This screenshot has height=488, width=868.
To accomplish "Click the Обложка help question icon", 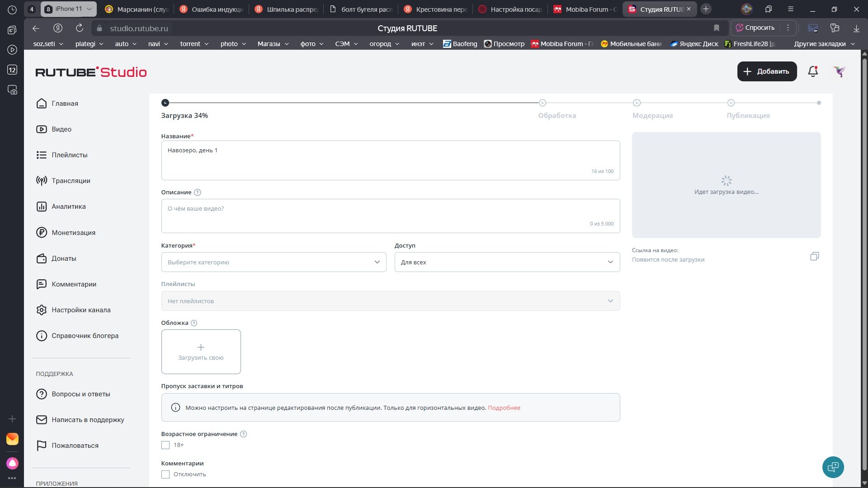I will point(194,323).
